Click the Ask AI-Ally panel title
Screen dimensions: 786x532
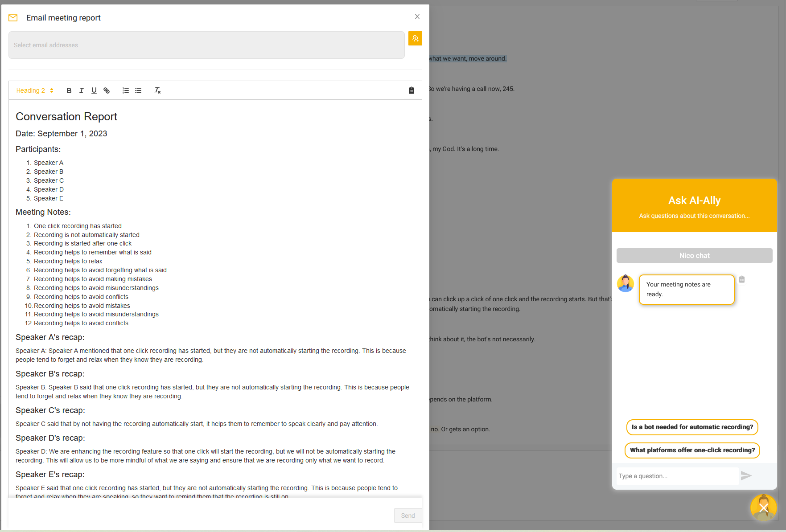tap(694, 201)
